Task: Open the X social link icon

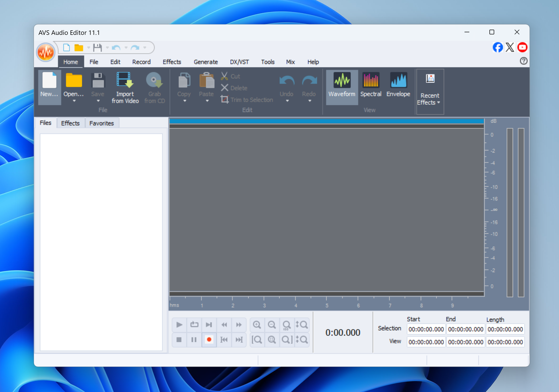Action: tap(510, 47)
